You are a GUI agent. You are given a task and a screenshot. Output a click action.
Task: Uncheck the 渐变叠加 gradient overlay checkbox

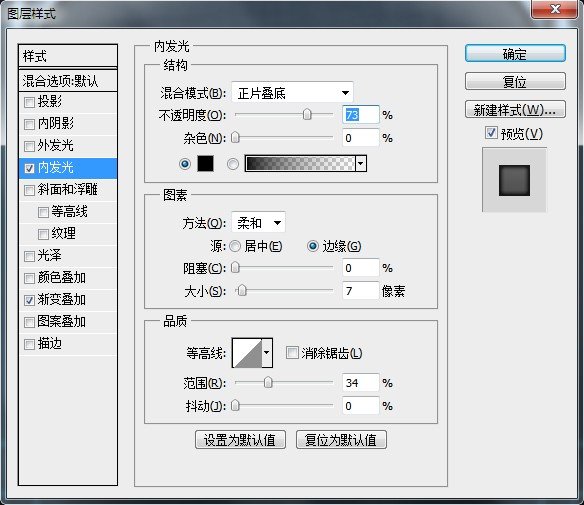(x=29, y=300)
